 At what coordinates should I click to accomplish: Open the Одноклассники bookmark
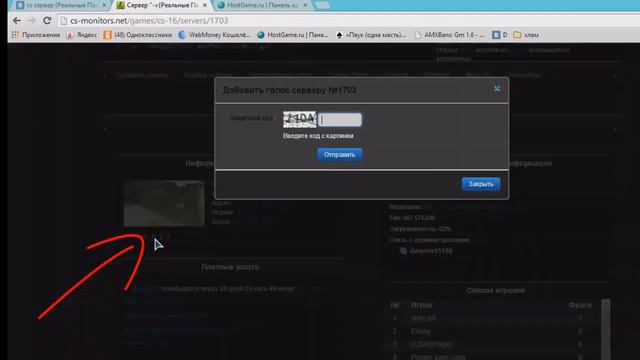coord(138,35)
